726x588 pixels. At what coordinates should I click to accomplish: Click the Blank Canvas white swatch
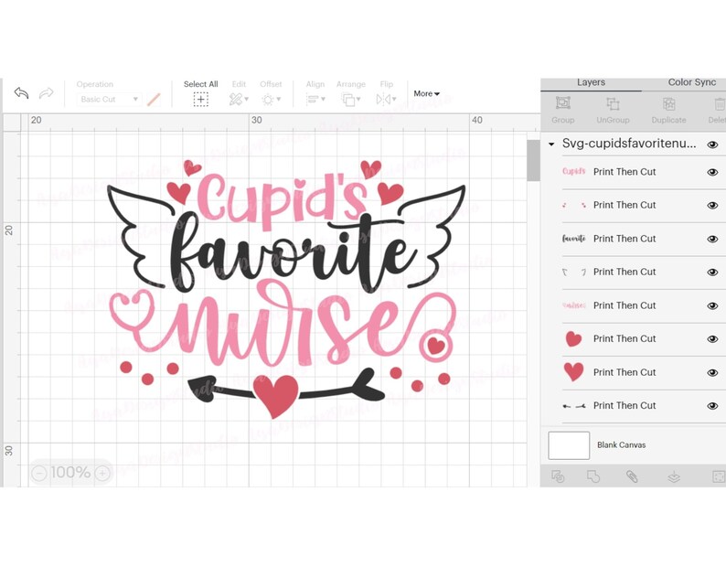point(569,445)
